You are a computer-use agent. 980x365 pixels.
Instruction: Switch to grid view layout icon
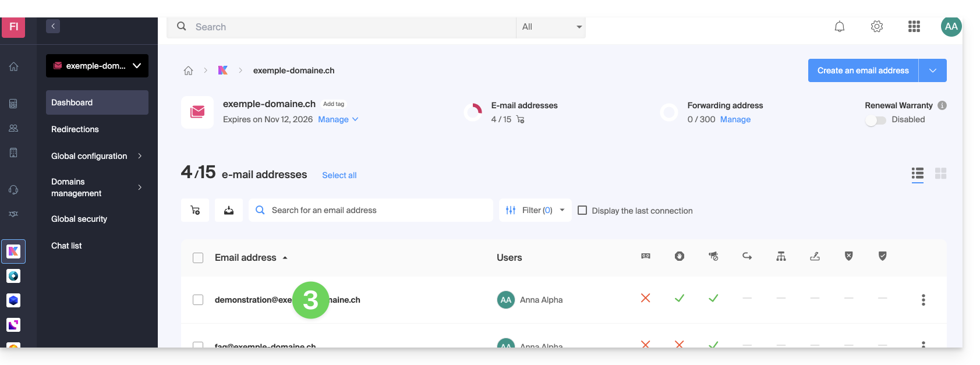click(940, 173)
